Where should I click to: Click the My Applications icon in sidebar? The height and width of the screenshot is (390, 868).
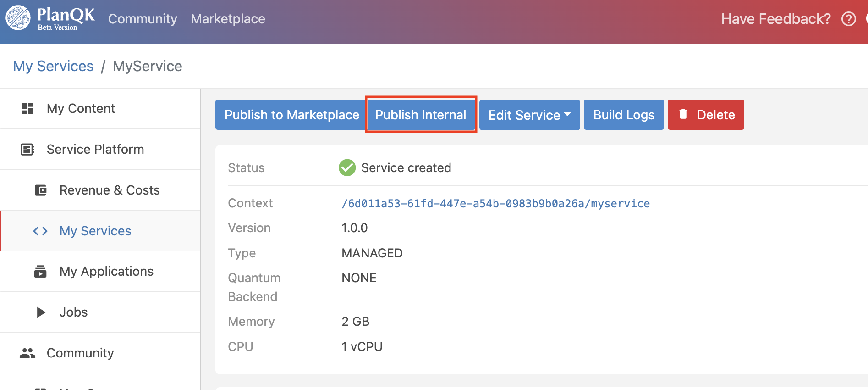tap(40, 272)
